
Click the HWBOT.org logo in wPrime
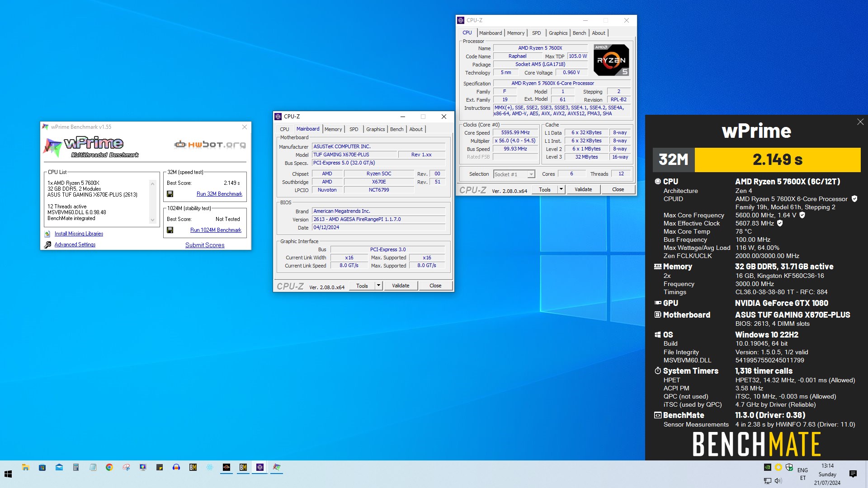[210, 145]
